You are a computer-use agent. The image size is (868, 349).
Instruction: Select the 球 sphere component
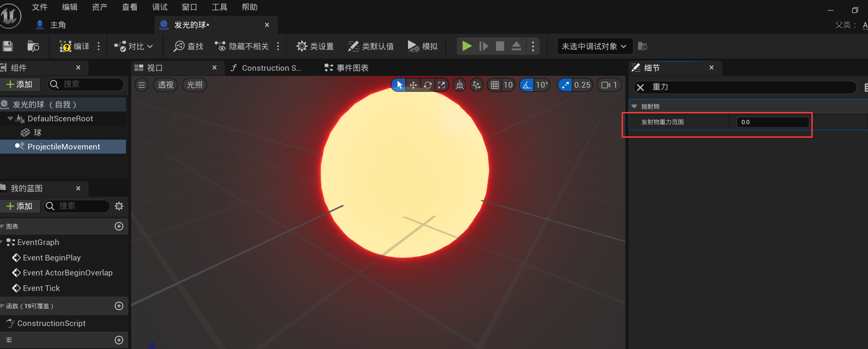pos(37,133)
